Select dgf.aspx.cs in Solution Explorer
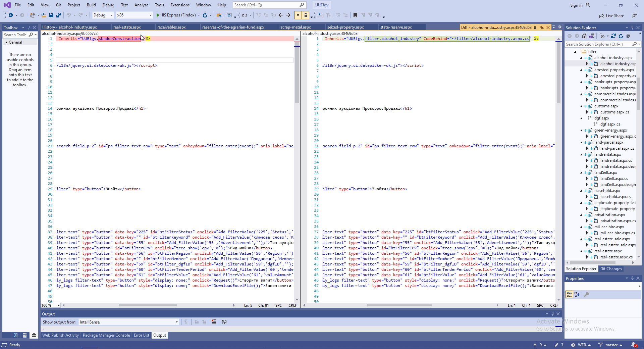This screenshot has height=349, width=644. click(x=610, y=124)
